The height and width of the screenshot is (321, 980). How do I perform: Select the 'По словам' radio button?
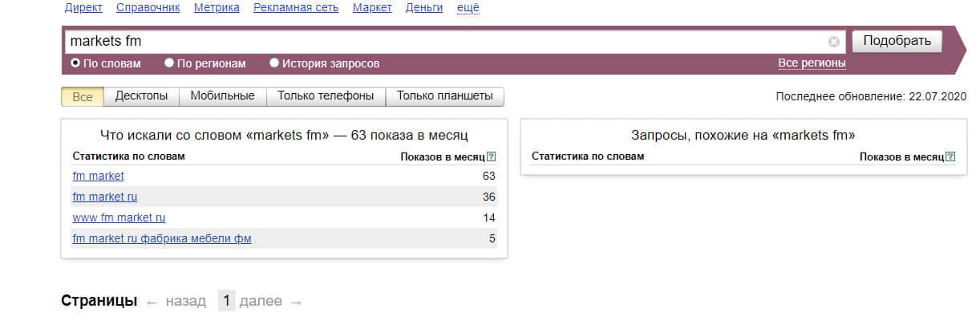[75, 63]
